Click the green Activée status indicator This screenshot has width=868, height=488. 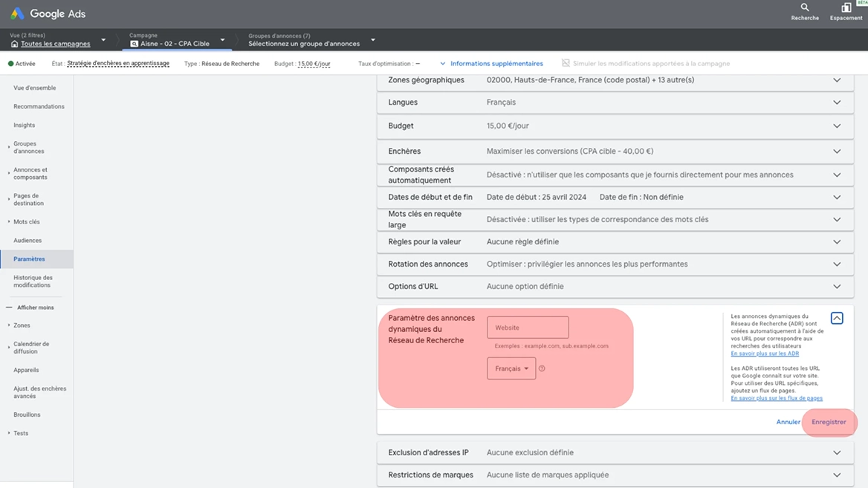click(x=10, y=64)
